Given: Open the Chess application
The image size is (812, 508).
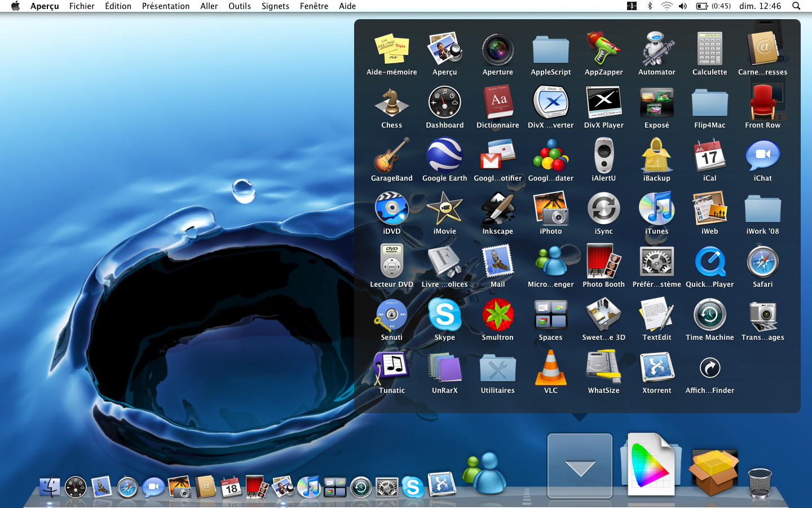Looking at the screenshot, I should pyautogui.click(x=391, y=103).
